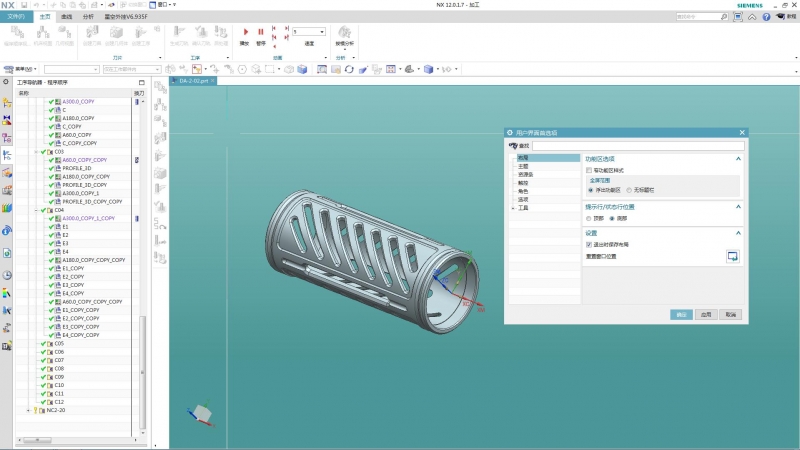Collapse the C04 program group
Viewport: 800px width, 450px height.
coord(36,210)
